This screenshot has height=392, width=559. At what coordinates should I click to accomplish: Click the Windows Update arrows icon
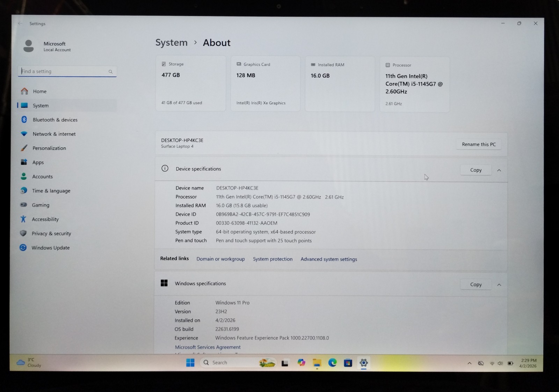[23, 247]
